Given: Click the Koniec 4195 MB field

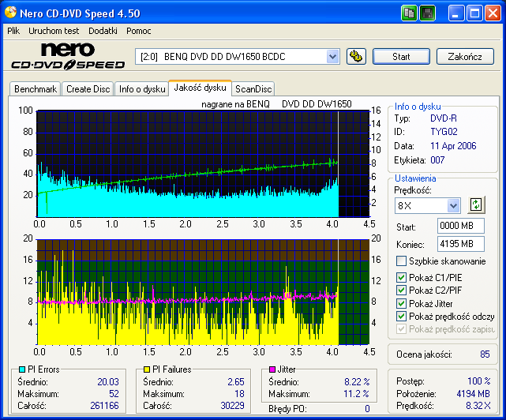Looking at the screenshot, I should point(461,244).
